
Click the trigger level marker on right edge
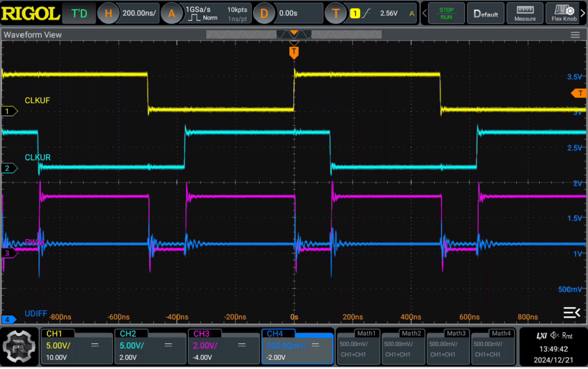pos(579,94)
